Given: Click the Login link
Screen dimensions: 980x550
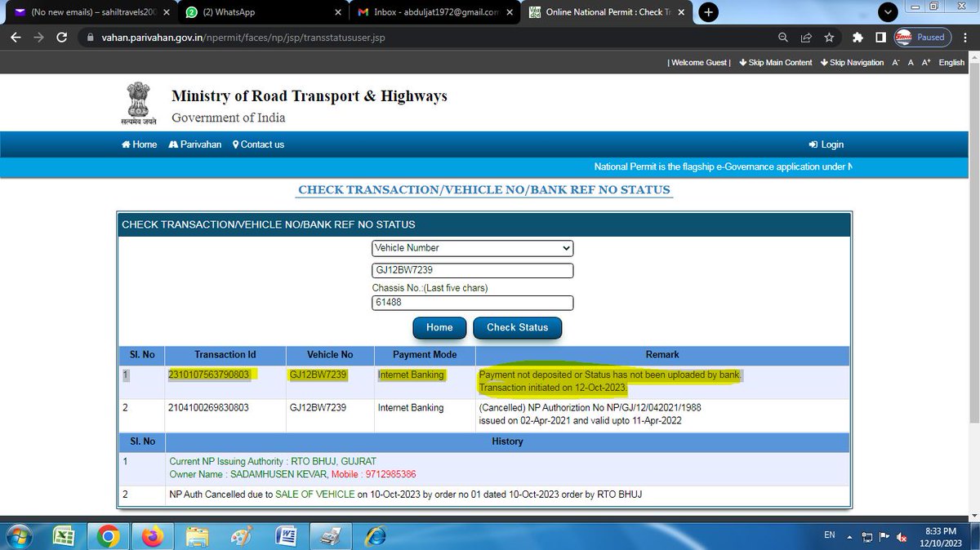Looking at the screenshot, I should click(x=826, y=144).
